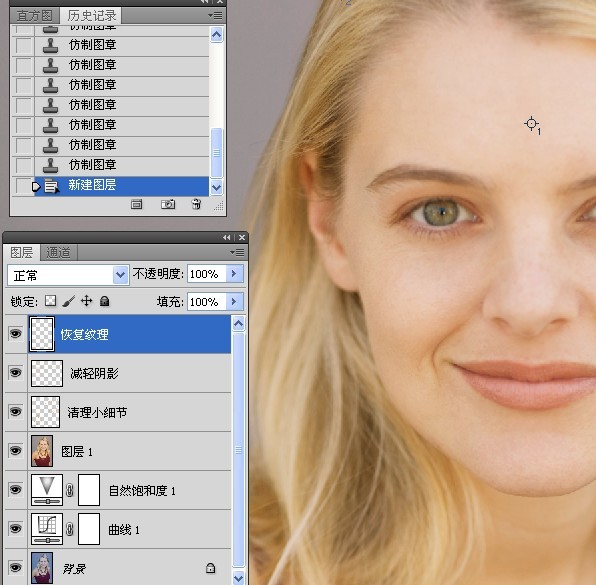Click the history state slider marker beside 新建图层
Image resolution: width=596 pixels, height=585 pixels.
(x=36, y=186)
